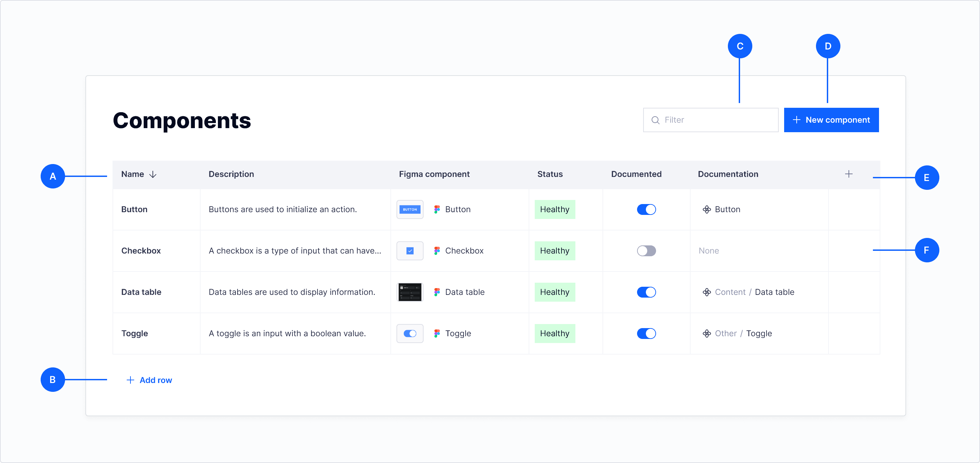Disable the Documented toggle for Button
Screen dimensions: 980x463
pos(646,209)
